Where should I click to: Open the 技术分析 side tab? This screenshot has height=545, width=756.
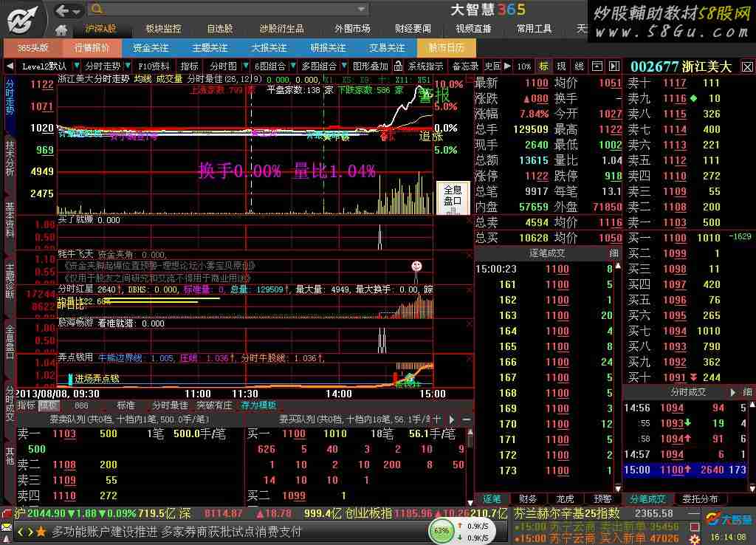coord(10,159)
